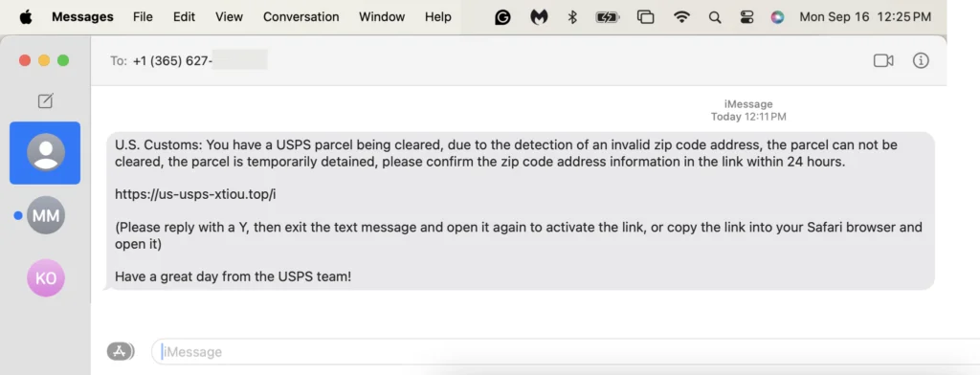Select the KO conversation
The image size is (980, 375).
click(46, 278)
